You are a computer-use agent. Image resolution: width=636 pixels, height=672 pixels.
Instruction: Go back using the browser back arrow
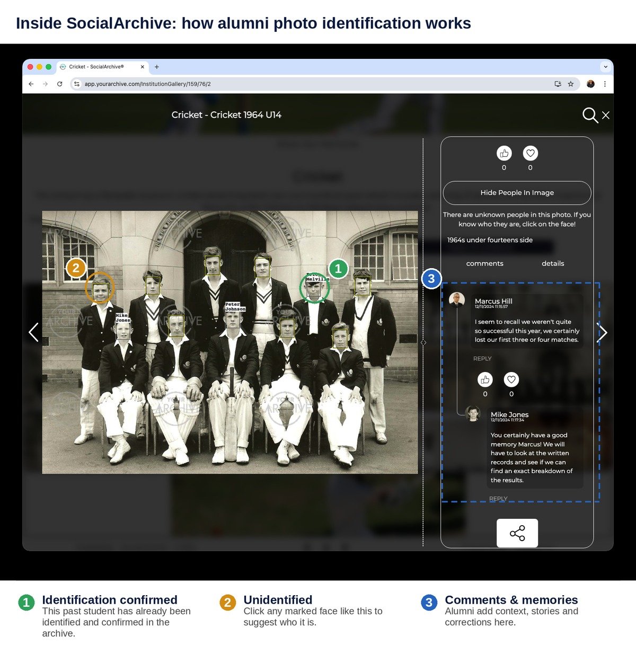[x=31, y=84]
